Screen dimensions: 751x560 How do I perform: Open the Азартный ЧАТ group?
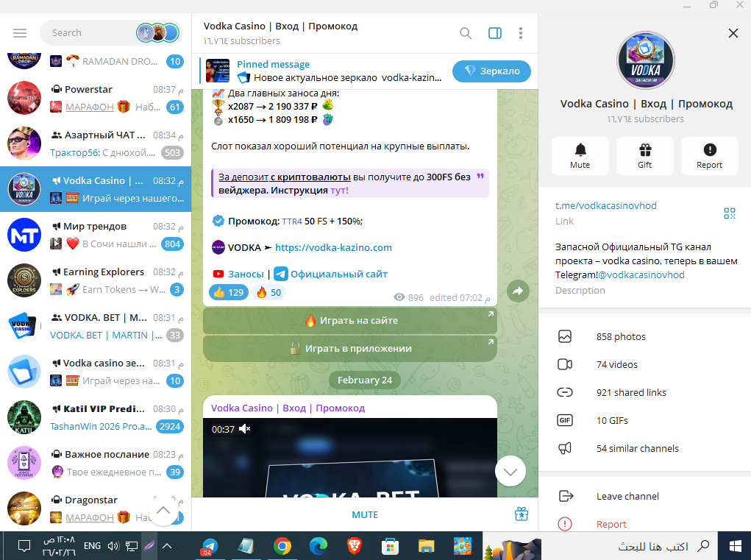(96, 143)
